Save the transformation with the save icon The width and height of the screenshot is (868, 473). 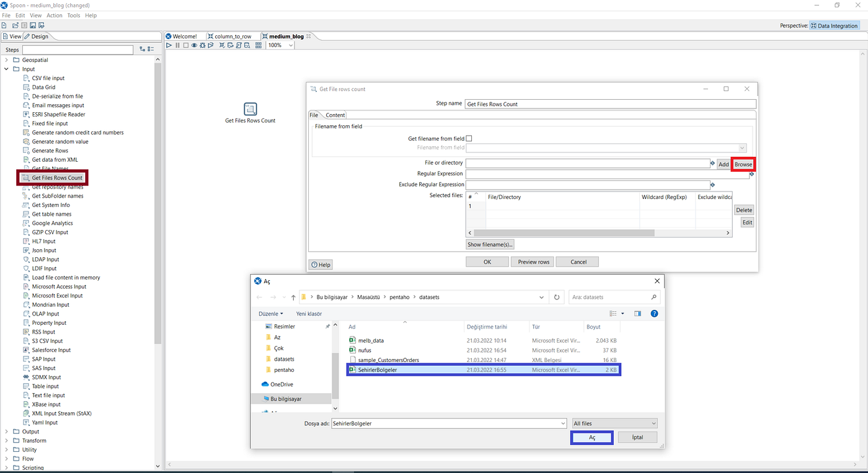[x=32, y=25]
